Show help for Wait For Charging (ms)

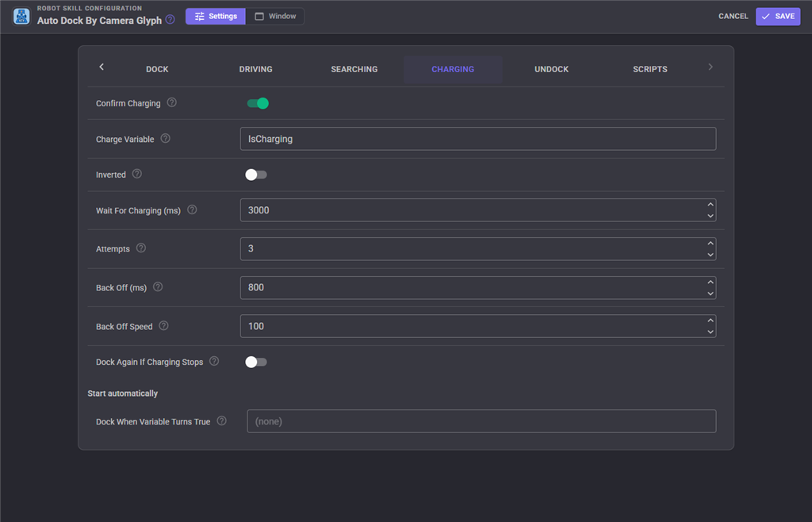coord(192,209)
